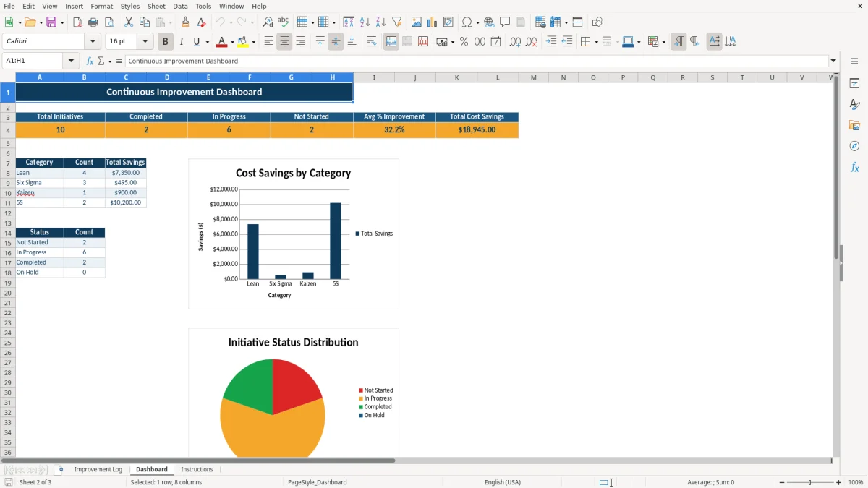Click the Insert Hyperlink icon

pos(489,22)
